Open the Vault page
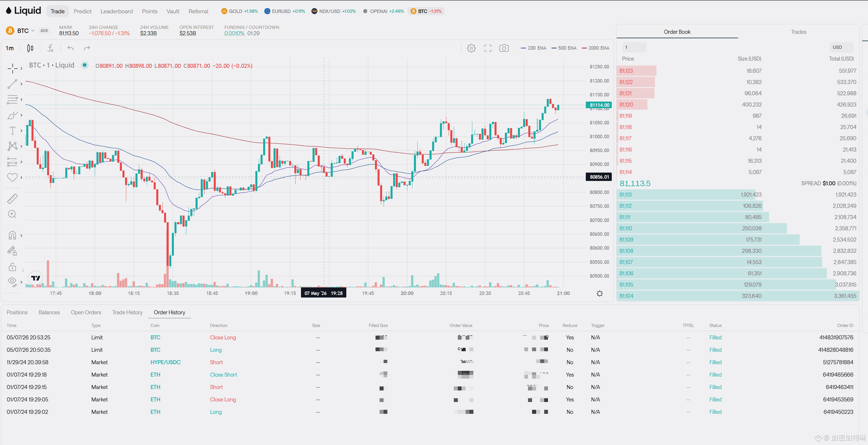This screenshot has width=868, height=445. pos(173,11)
